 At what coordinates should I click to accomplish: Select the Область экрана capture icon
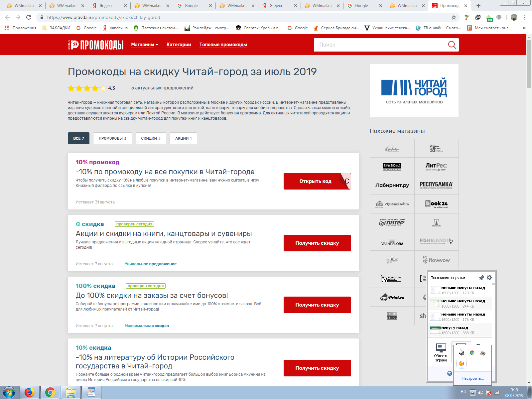(441, 352)
